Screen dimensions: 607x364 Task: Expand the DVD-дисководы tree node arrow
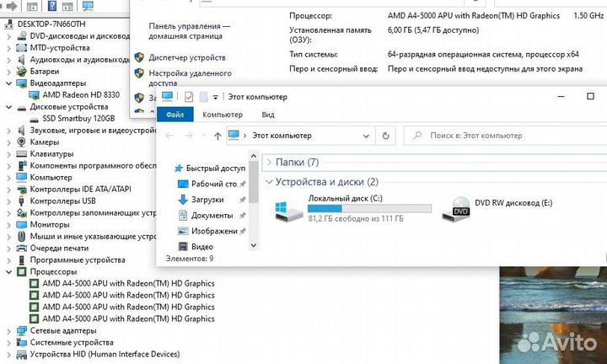point(9,36)
